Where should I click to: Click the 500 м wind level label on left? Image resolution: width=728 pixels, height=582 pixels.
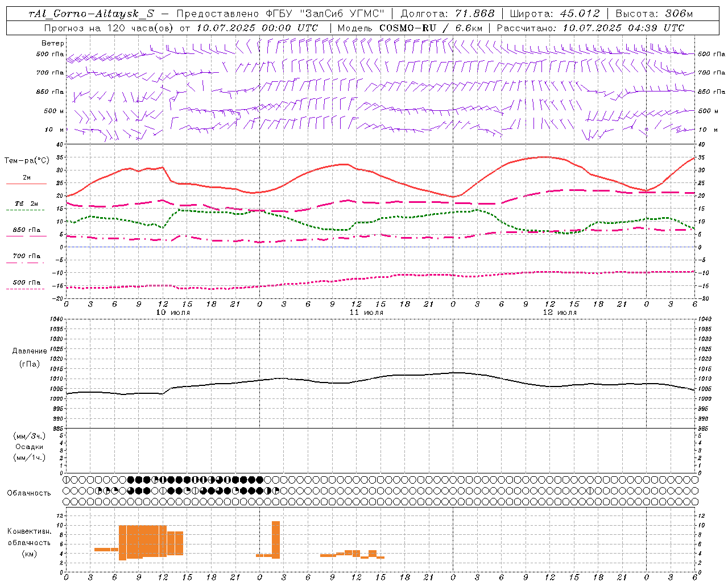tap(54, 111)
